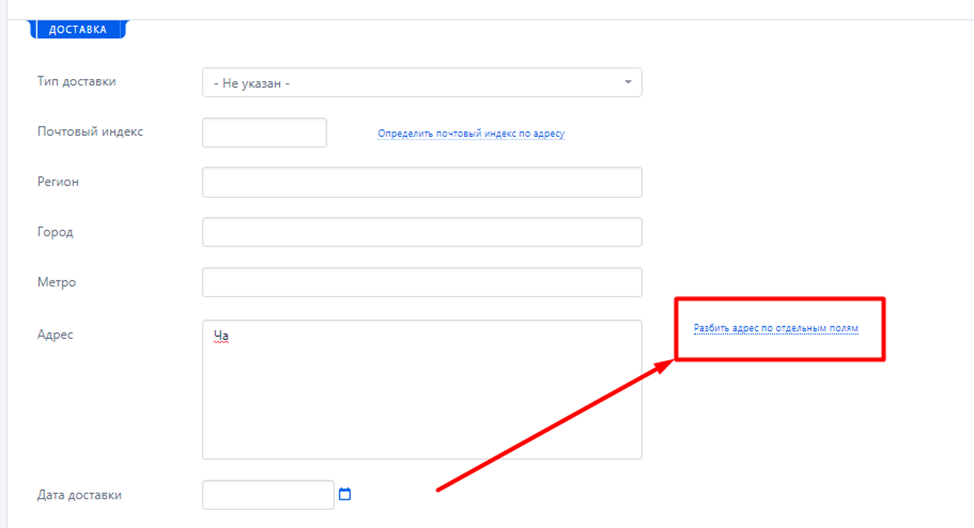Select the 'Город' field label
Viewport: 974px width, 528px height.
tap(55, 232)
